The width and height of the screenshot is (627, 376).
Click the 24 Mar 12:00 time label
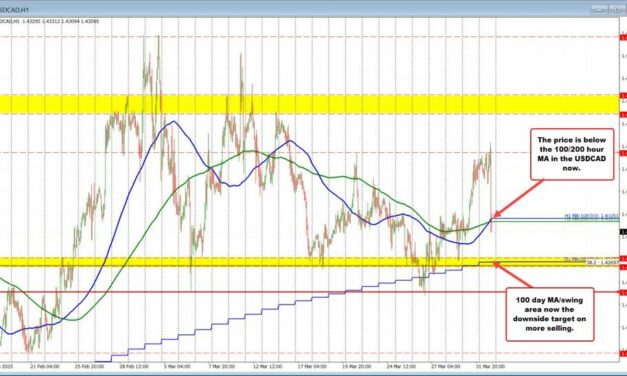(x=400, y=366)
